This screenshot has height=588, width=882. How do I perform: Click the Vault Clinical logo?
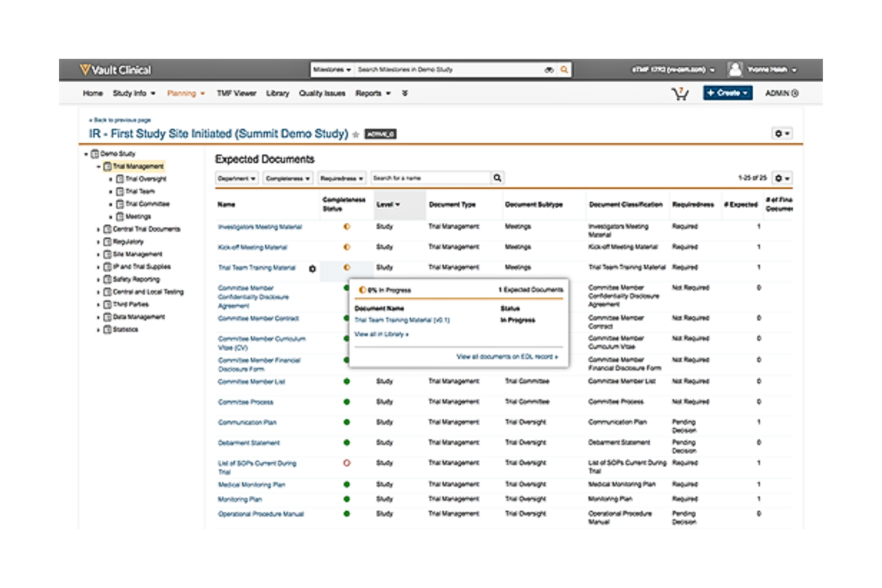click(114, 70)
